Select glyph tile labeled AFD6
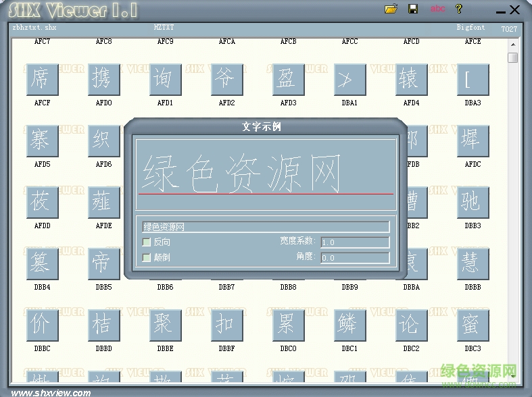 point(104,141)
